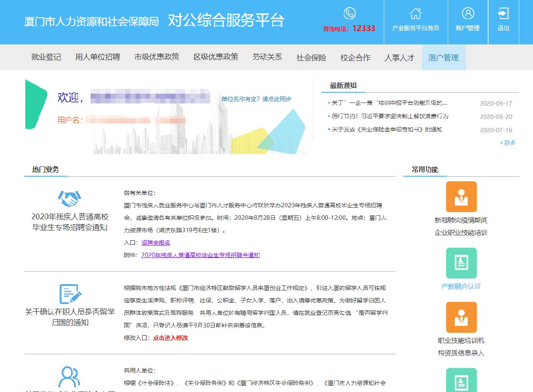Select the 落户管理 menu tab
The image size is (533, 392).
[x=443, y=57]
